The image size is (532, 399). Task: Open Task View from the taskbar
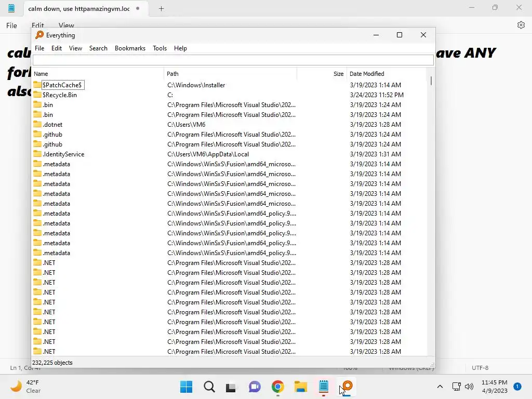231,387
